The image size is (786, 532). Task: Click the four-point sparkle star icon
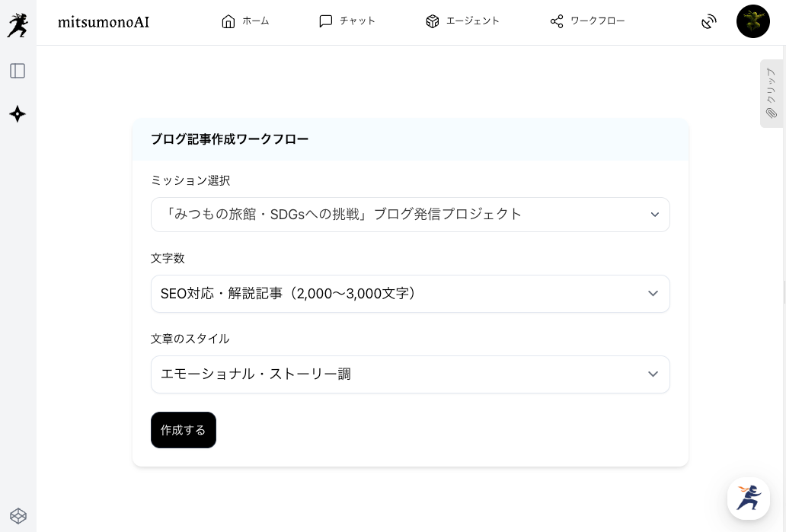18,114
